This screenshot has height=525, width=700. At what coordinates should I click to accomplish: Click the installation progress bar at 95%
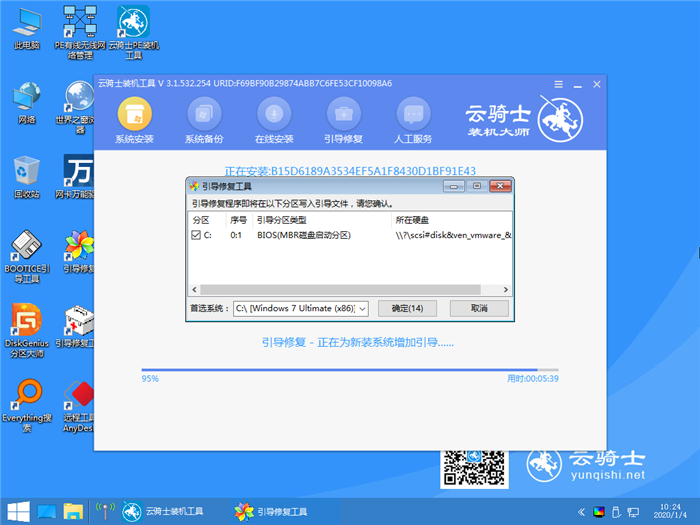(x=350, y=370)
